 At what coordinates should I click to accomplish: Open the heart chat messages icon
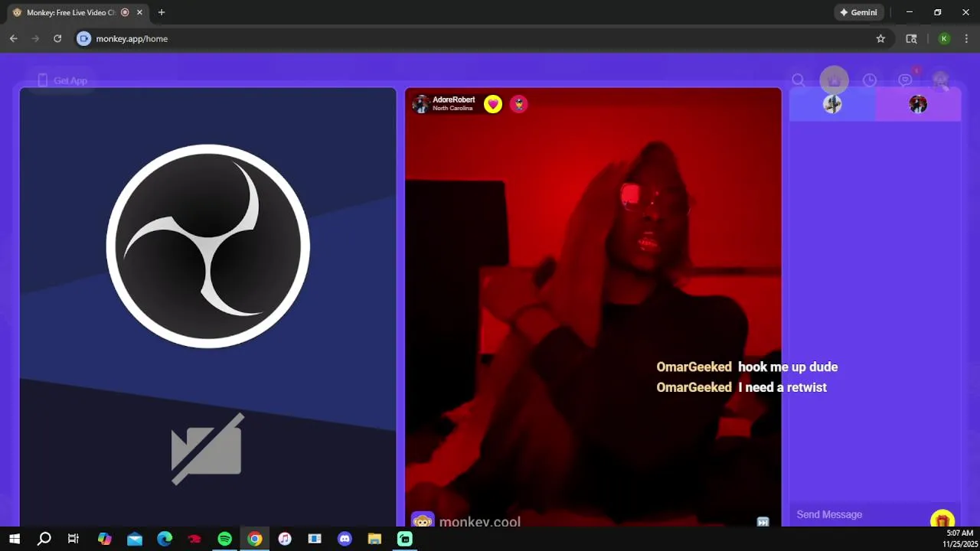click(x=905, y=80)
